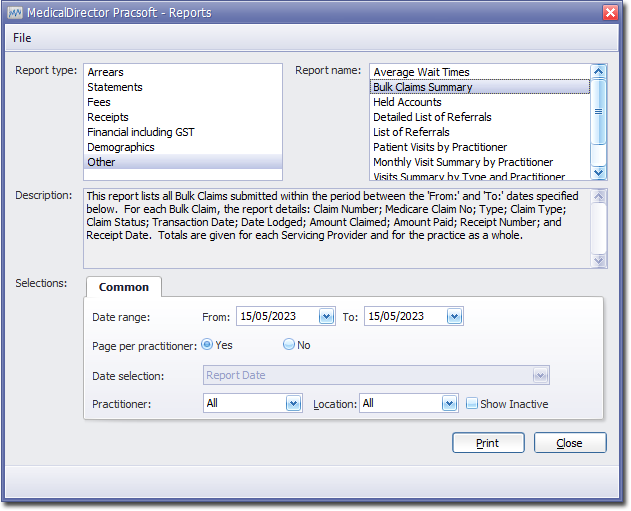
Task: Select Yes for Page per practitioner
Action: click(x=207, y=345)
